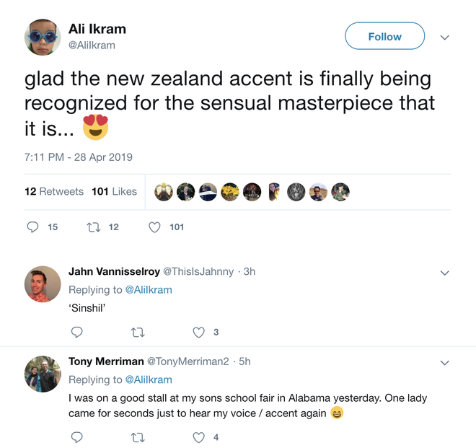Open Tony Merriman's avatar photo
476x448 pixels.
tap(43, 374)
